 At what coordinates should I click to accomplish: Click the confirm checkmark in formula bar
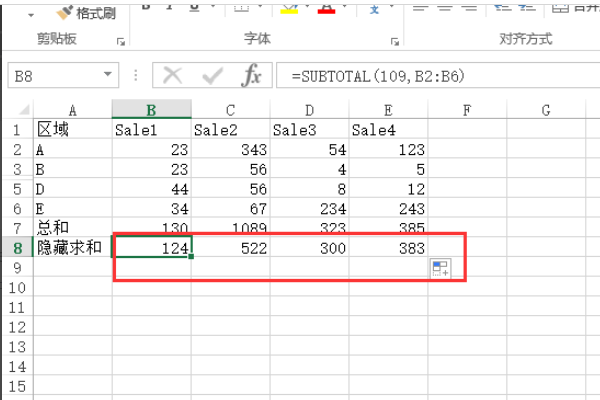(212, 76)
